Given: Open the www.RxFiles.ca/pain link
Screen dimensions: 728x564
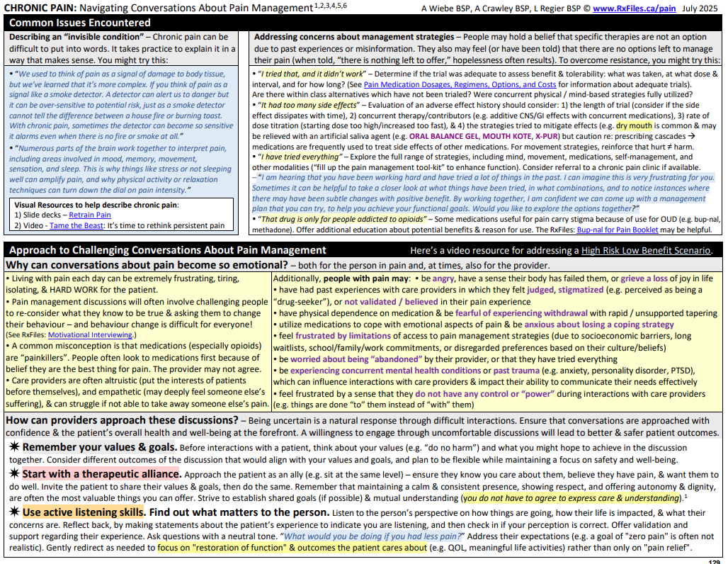Looking at the screenshot, I should (634, 9).
